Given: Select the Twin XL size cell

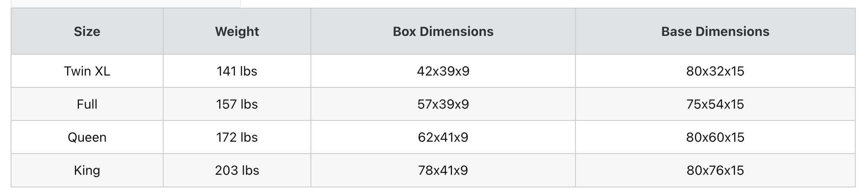Looking at the screenshot, I should (x=87, y=71).
